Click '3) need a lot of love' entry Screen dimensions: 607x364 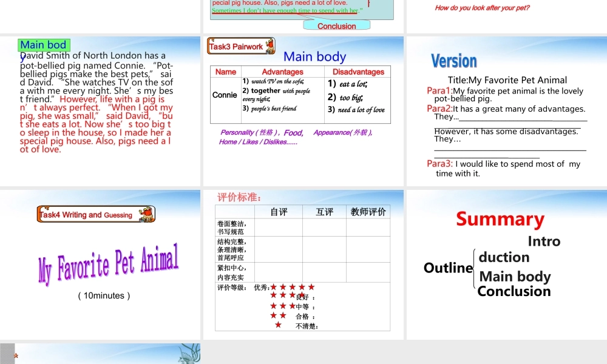tap(356, 110)
